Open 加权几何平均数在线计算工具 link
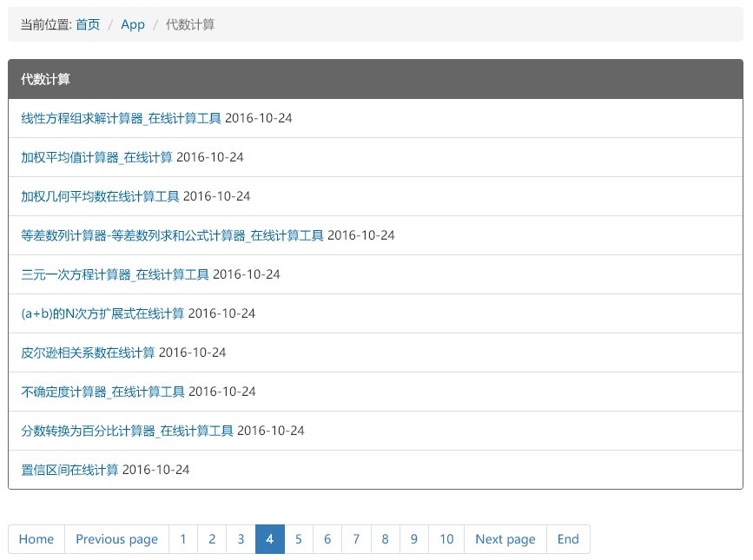753x560 pixels. point(100,196)
